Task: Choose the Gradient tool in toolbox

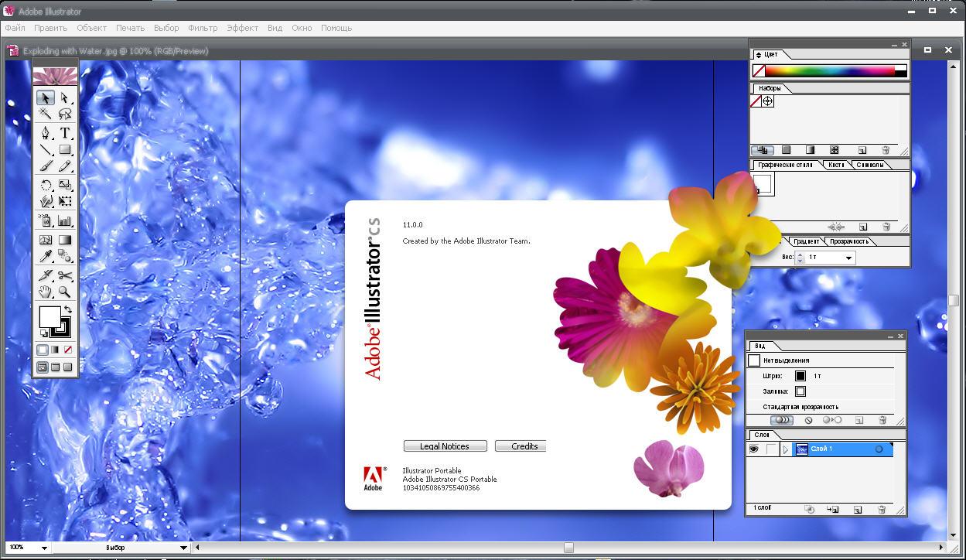Action: (x=65, y=240)
